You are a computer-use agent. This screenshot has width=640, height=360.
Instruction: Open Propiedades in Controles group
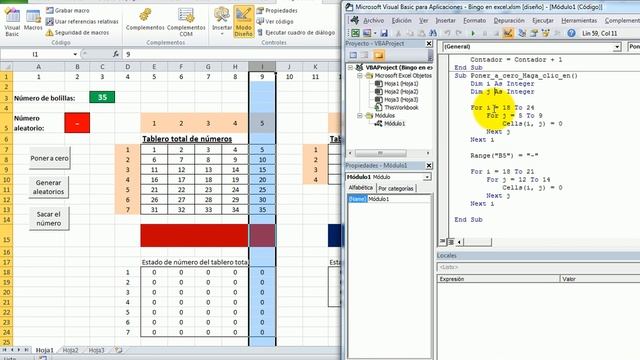[x=277, y=11]
